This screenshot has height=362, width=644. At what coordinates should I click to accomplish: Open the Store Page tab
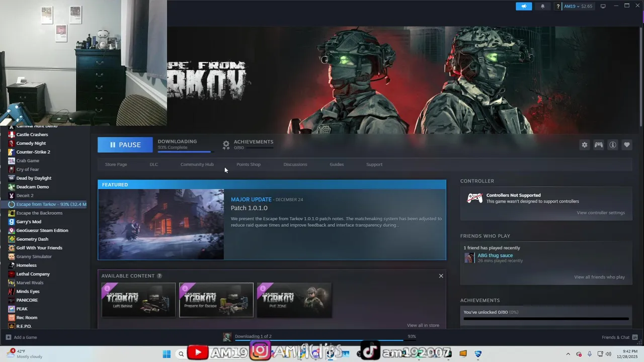116,164
